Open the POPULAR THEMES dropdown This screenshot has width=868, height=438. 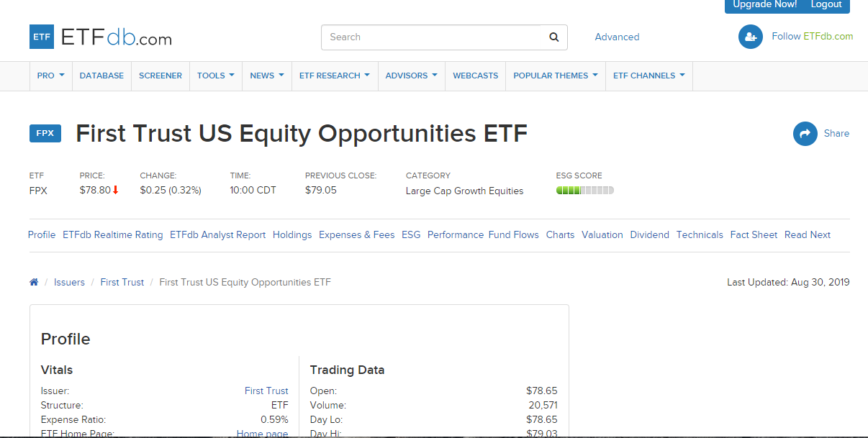[x=555, y=76]
